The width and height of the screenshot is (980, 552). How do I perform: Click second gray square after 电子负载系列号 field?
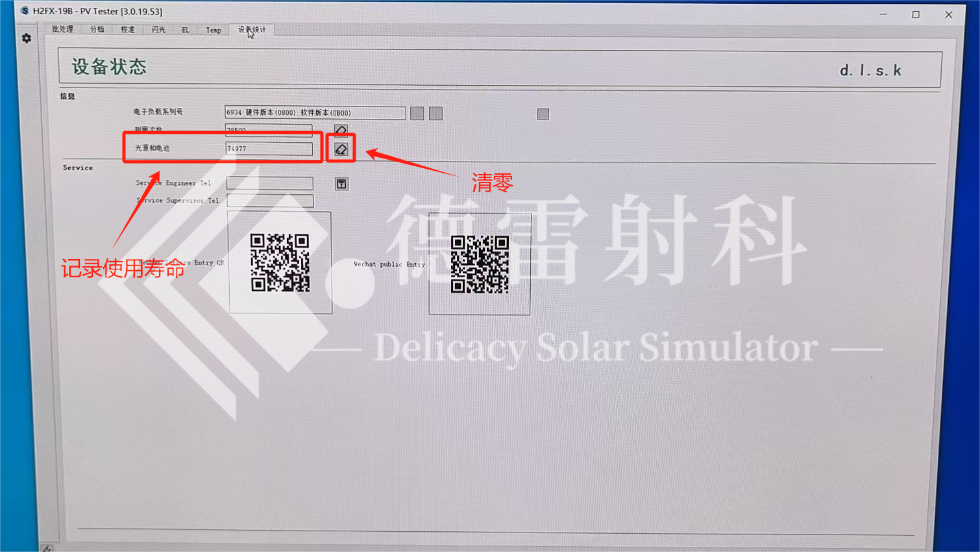[436, 114]
